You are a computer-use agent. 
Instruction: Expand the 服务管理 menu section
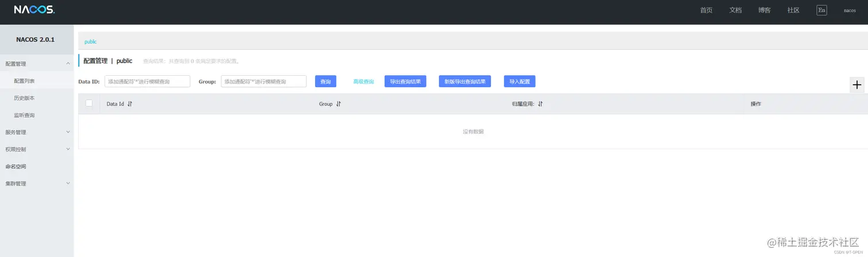pyautogui.click(x=37, y=132)
